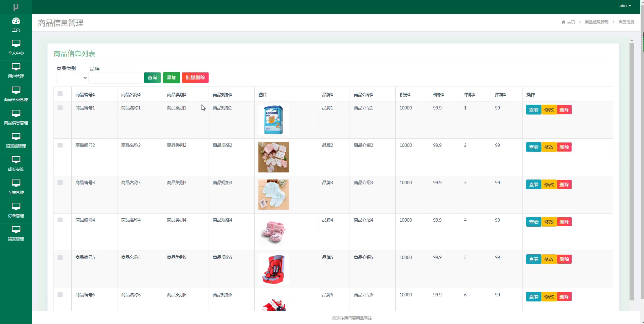644x324 pixels.
Task: Check the row checkbox for 商品编号1
Action: tap(60, 108)
